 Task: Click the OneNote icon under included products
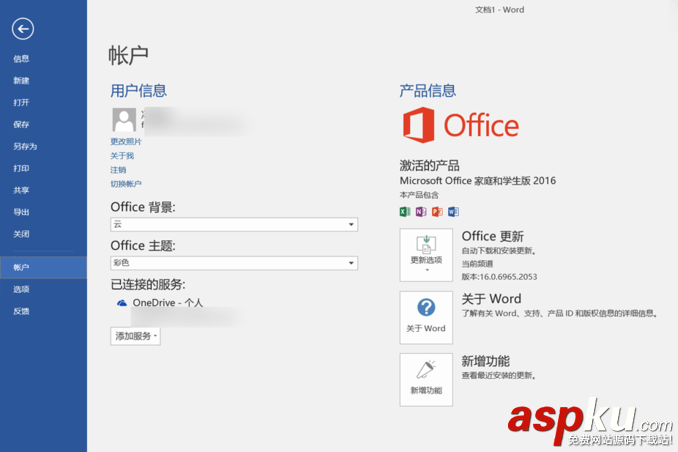421,212
